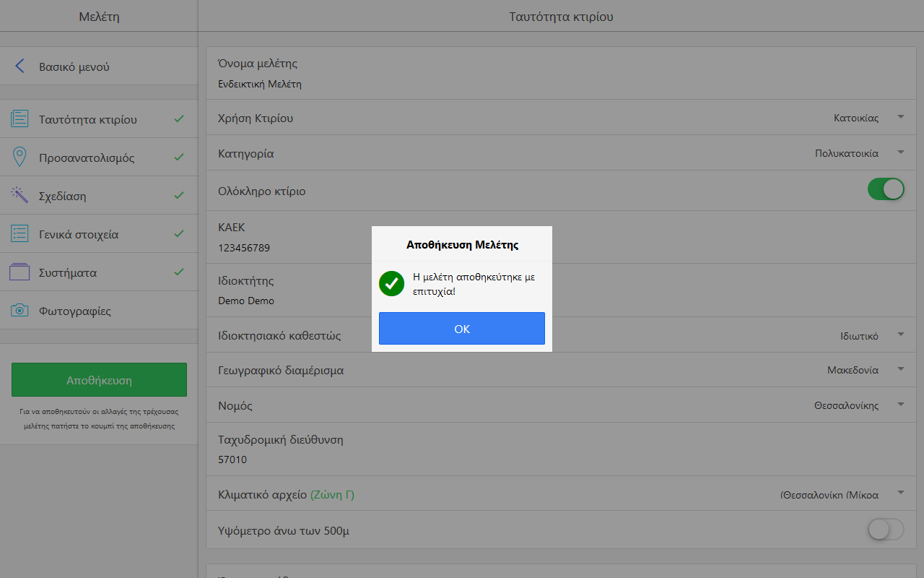This screenshot has height=578, width=924.
Task: Click the Ταυτότητα κτιρίου page header
Action: (x=561, y=17)
